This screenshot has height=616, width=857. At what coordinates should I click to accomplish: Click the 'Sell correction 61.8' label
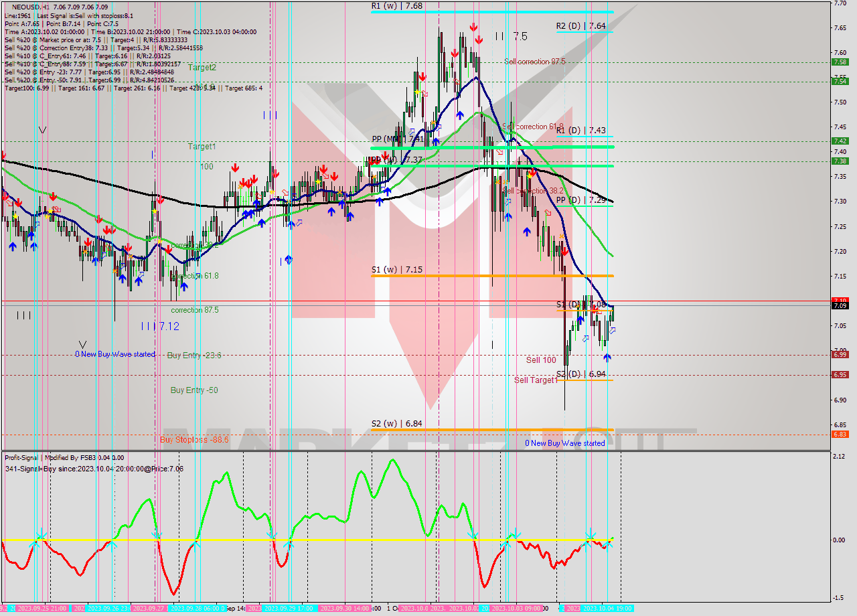[x=533, y=127]
